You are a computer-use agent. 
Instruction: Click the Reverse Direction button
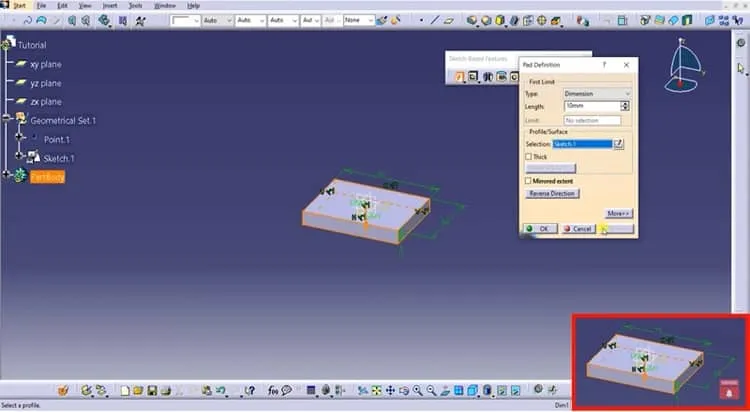pyautogui.click(x=552, y=193)
